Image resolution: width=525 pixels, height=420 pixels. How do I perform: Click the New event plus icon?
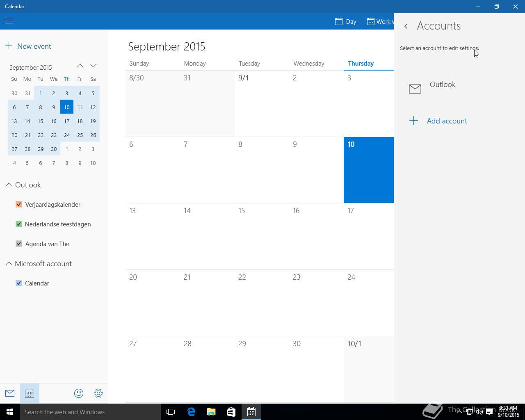[9, 46]
